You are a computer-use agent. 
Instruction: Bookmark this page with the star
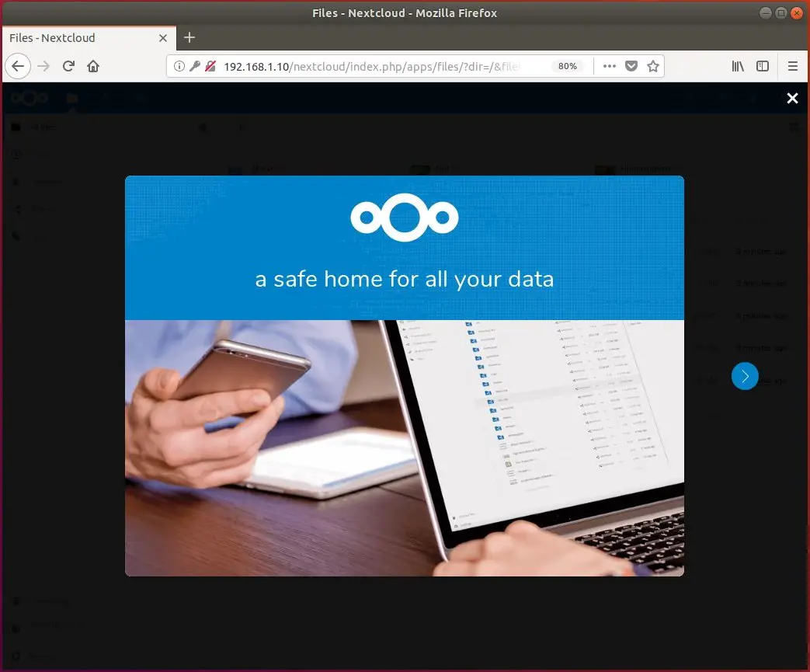click(x=653, y=66)
